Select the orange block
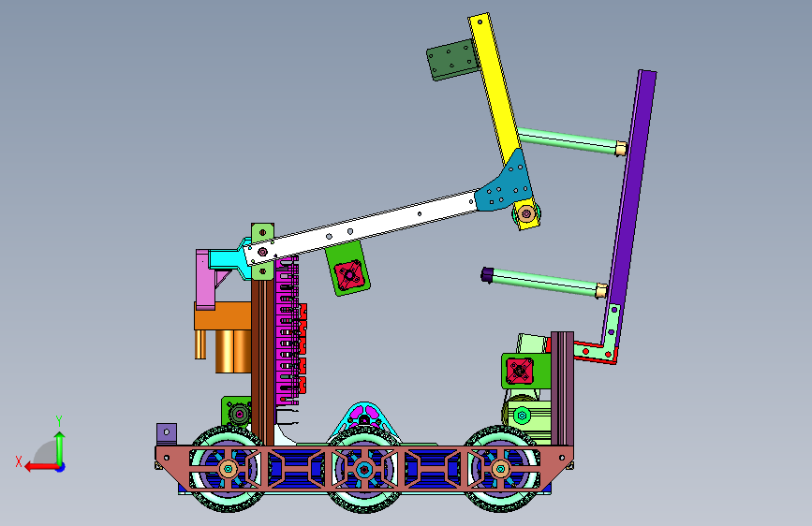Image resolution: width=812 pixels, height=526 pixels. [x=223, y=315]
